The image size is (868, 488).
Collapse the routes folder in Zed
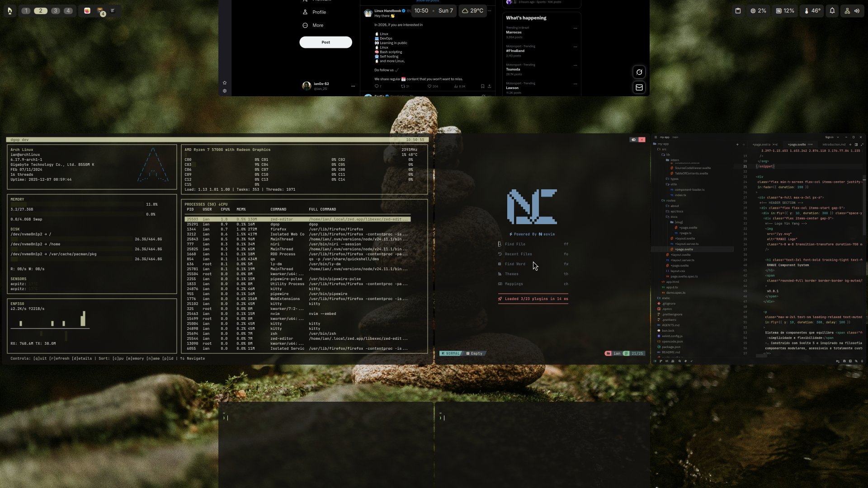click(670, 201)
